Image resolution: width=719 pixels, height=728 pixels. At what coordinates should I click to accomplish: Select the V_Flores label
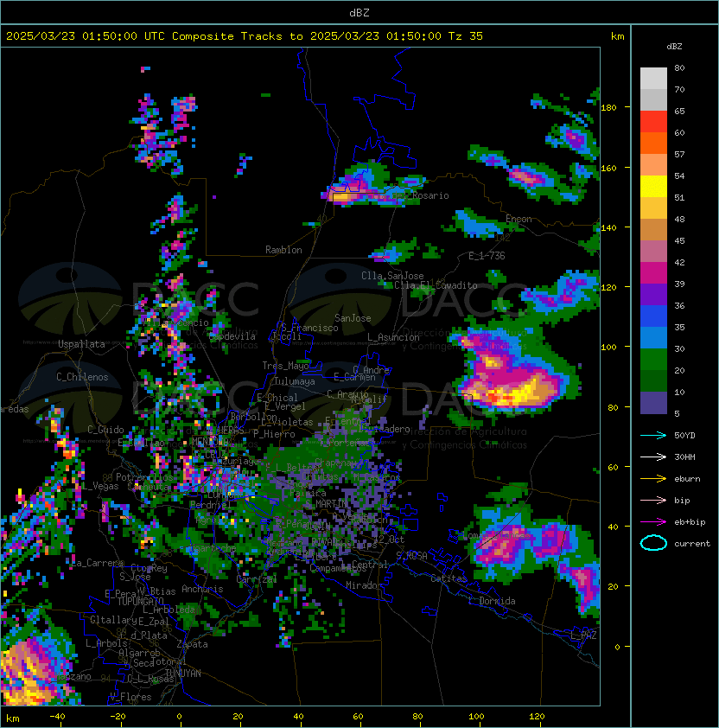[130, 697]
